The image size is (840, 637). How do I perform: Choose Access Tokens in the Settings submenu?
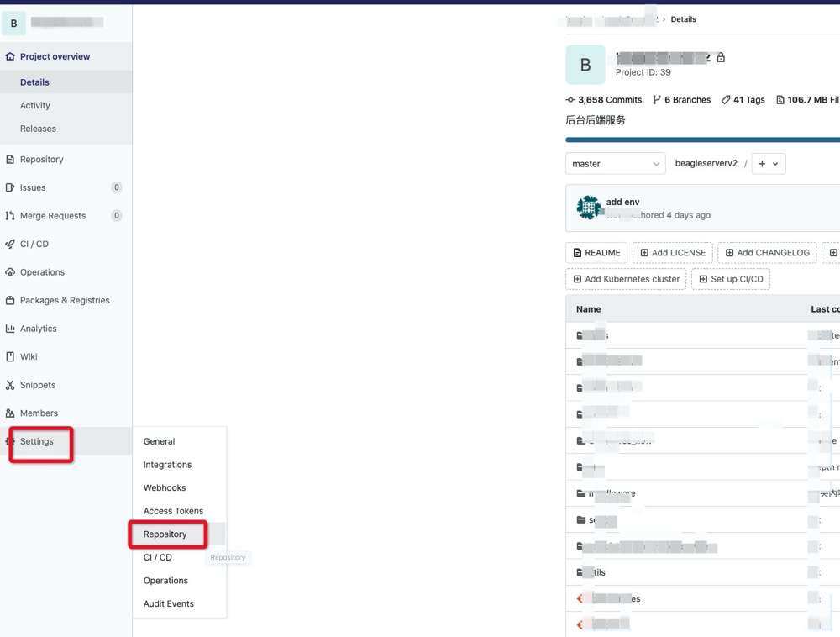(173, 511)
